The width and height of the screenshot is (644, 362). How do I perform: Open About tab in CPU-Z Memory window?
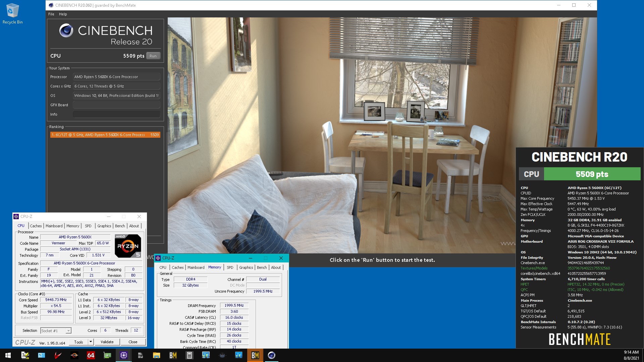click(x=276, y=267)
